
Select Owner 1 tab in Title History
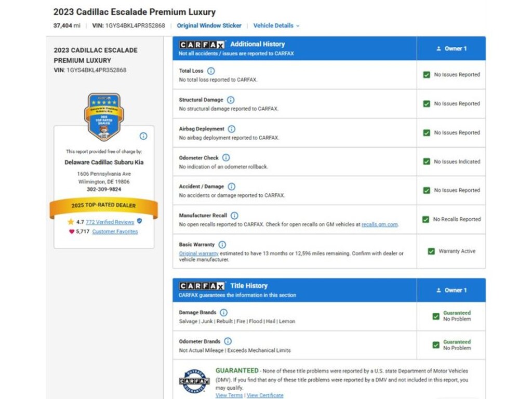pos(451,290)
